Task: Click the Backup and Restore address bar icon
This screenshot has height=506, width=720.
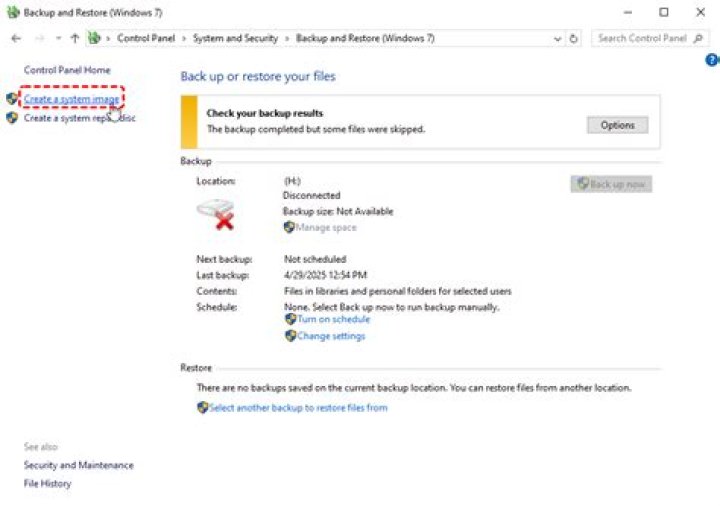Action: (x=94, y=38)
